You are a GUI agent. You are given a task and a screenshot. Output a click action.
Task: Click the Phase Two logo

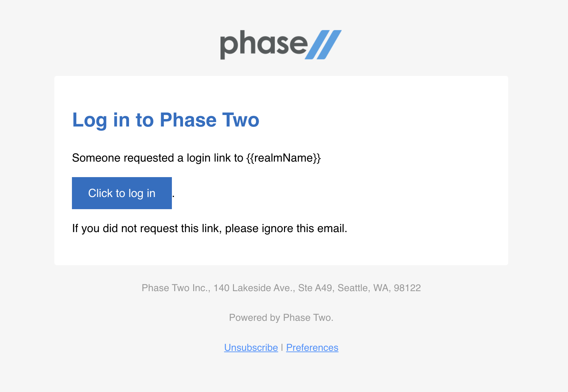coord(281,45)
